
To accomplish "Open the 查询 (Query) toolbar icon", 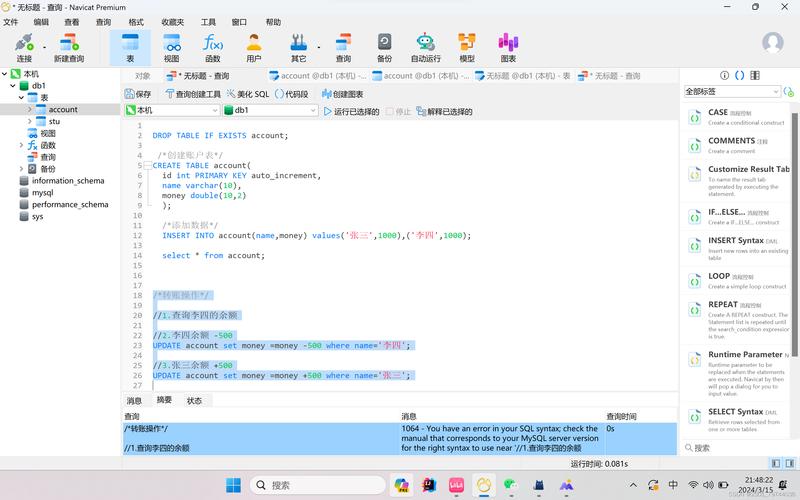I will click(343, 48).
